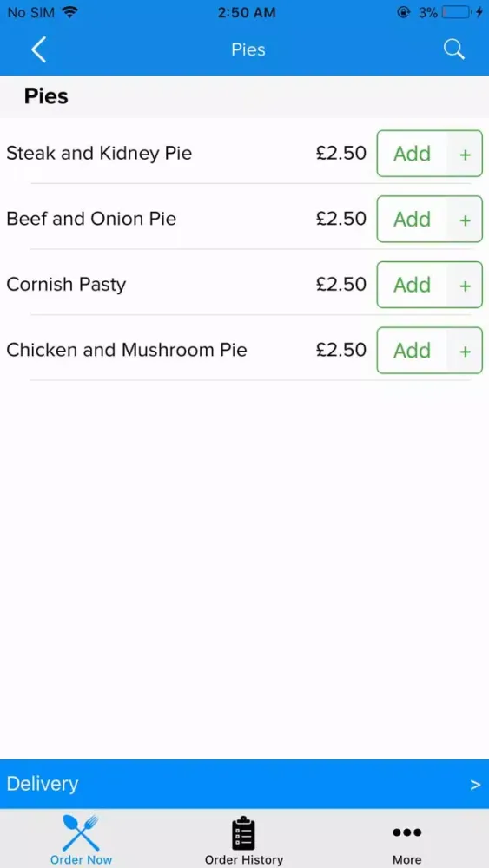This screenshot has width=489, height=868.
Task: Open the Delivery options bar
Action: click(x=244, y=785)
